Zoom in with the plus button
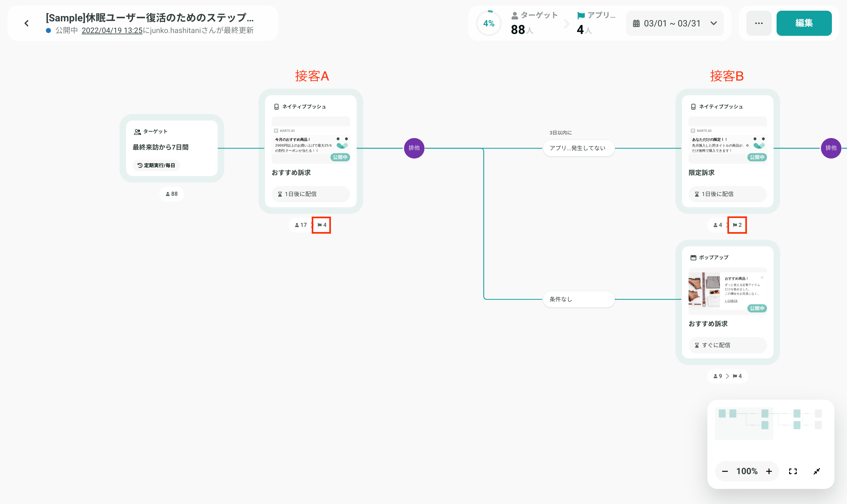847x504 pixels. pos(769,471)
